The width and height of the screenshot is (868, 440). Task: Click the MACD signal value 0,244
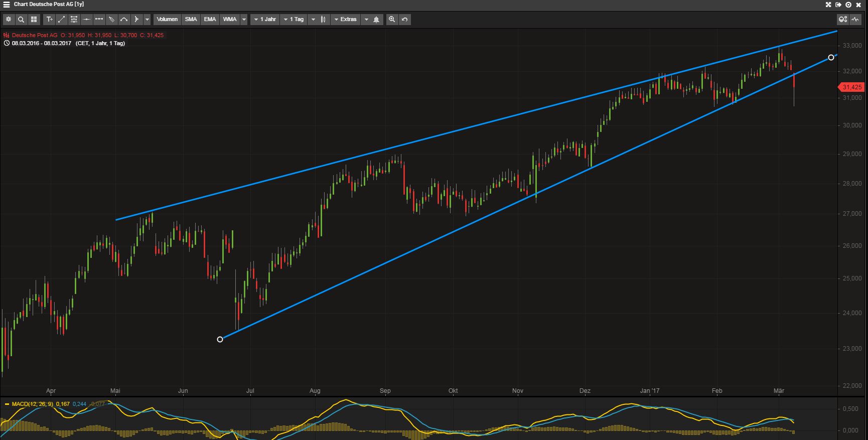tap(79, 404)
